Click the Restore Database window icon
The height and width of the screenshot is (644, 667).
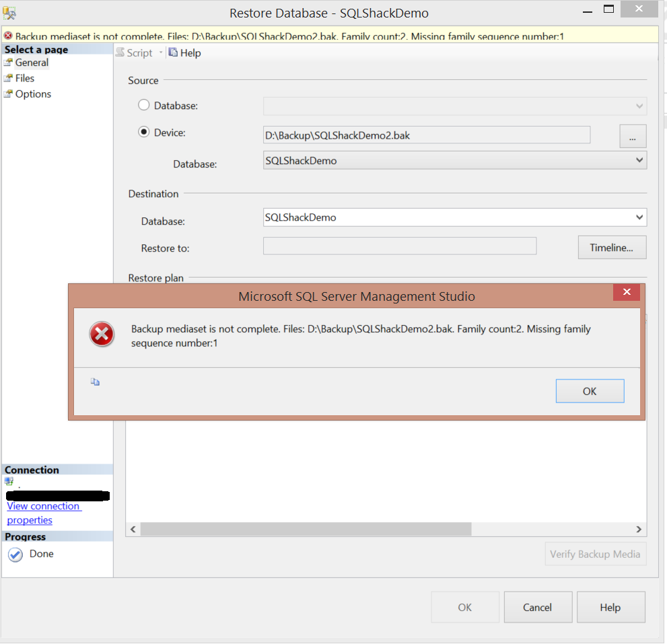(9, 13)
